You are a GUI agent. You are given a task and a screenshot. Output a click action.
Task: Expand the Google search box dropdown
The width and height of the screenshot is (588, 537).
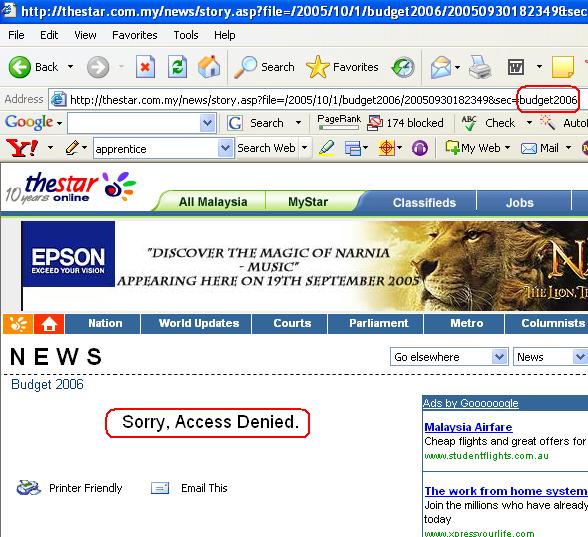pyautogui.click(x=207, y=123)
